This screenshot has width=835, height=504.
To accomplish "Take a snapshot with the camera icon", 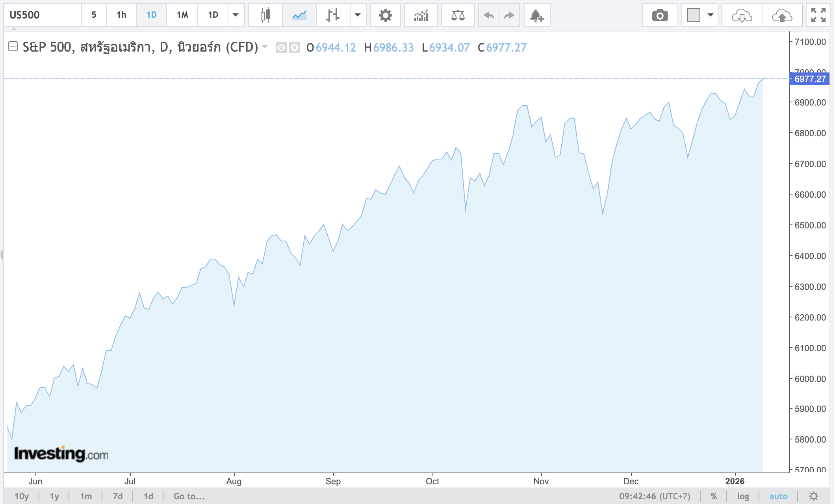I will (660, 15).
